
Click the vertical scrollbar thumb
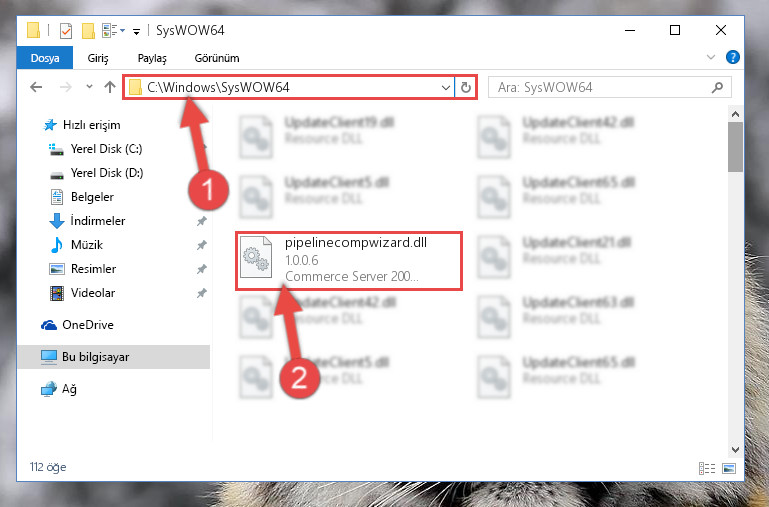pos(735,147)
